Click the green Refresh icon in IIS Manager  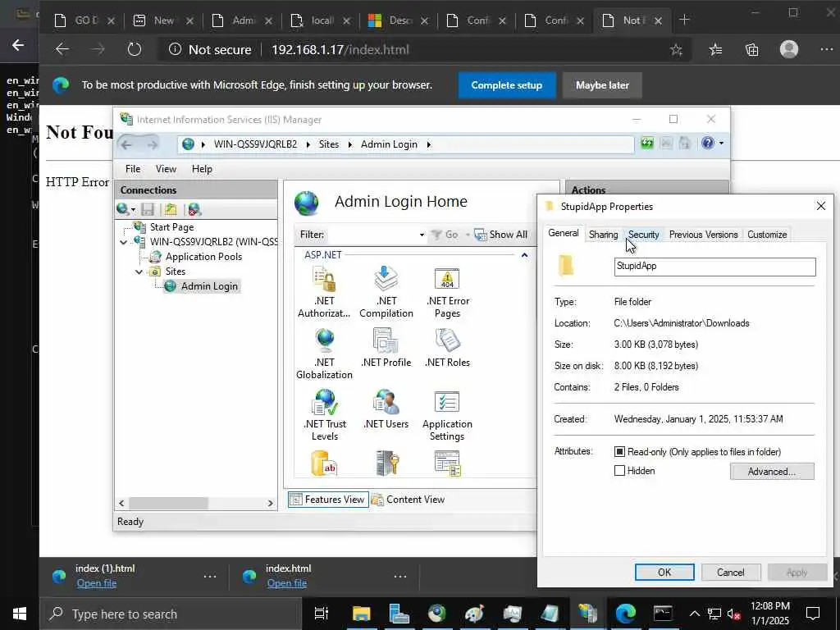pyautogui.click(x=647, y=143)
